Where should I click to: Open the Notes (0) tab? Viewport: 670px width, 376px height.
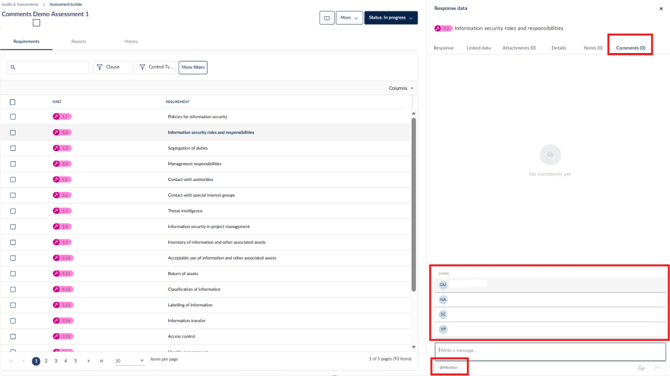point(593,48)
